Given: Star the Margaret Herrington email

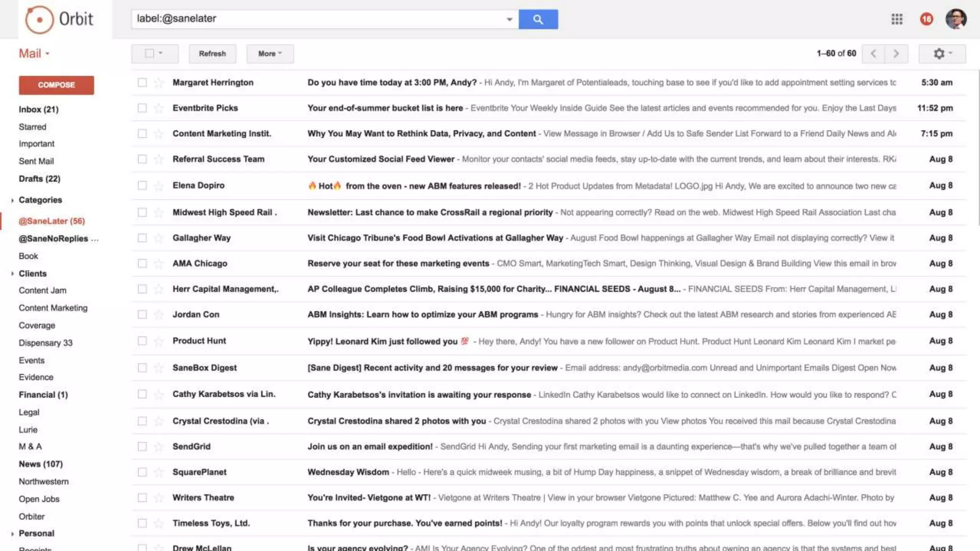Looking at the screenshot, I should point(158,83).
